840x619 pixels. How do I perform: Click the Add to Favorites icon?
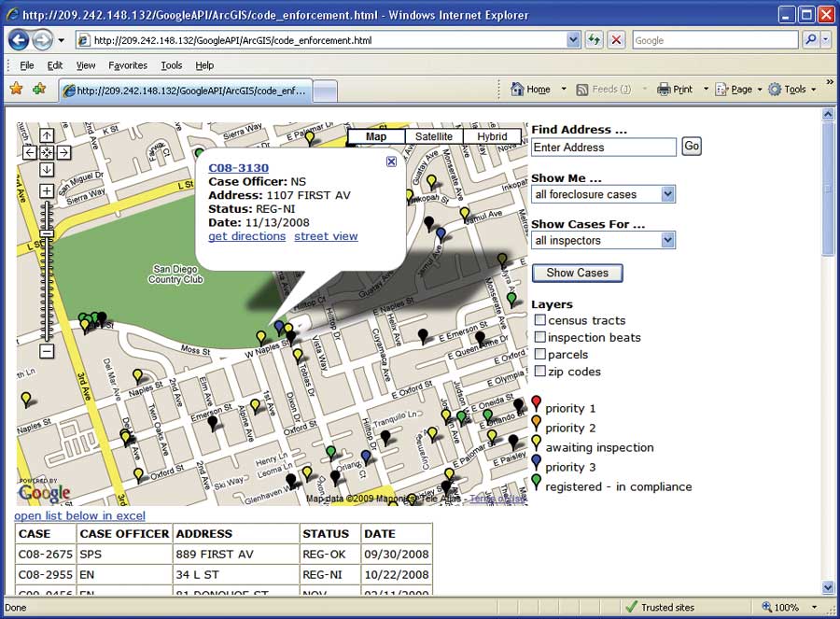point(39,89)
